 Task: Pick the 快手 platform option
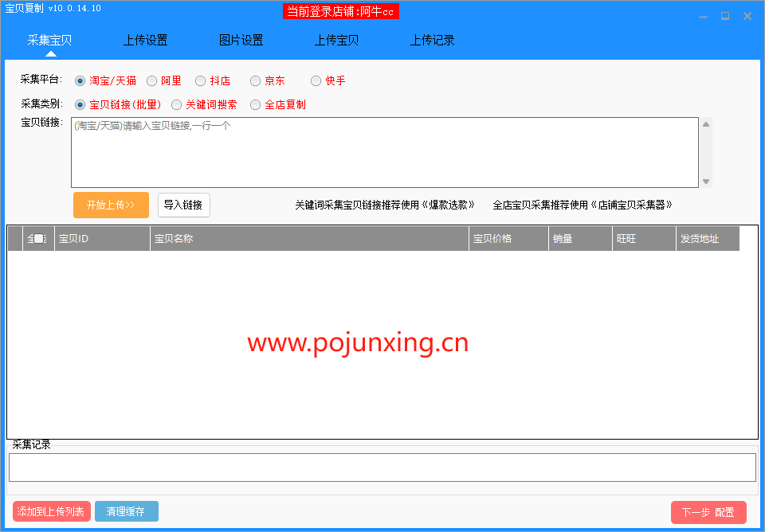316,81
